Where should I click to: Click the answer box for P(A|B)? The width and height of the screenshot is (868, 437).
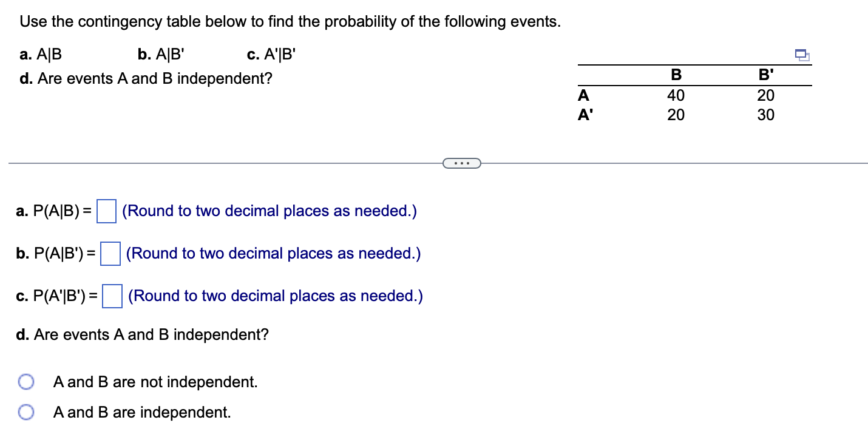point(106,212)
